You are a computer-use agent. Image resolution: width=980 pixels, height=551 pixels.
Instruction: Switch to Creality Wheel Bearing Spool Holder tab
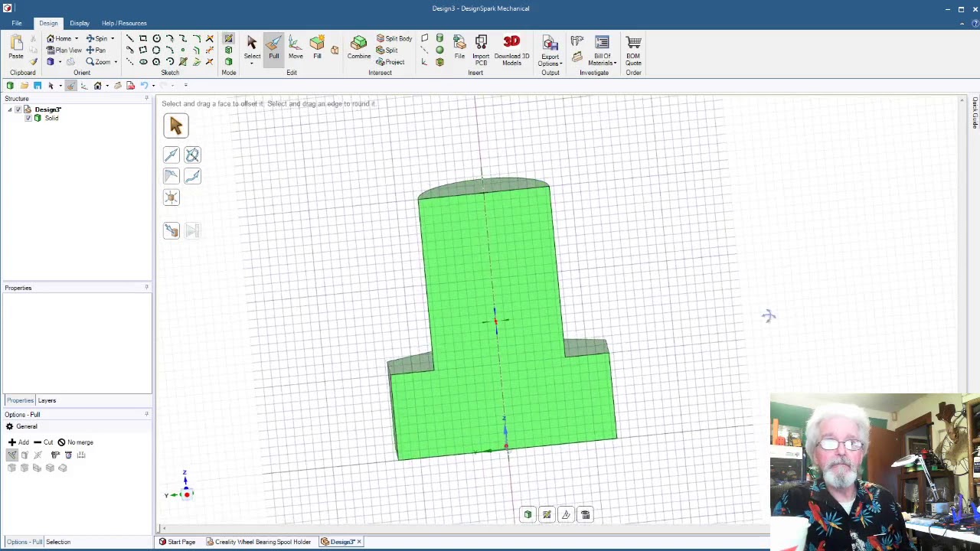click(258, 542)
